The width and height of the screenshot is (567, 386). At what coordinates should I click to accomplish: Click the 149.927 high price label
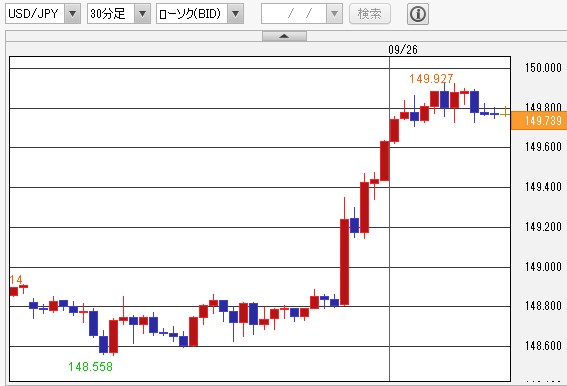coord(431,79)
